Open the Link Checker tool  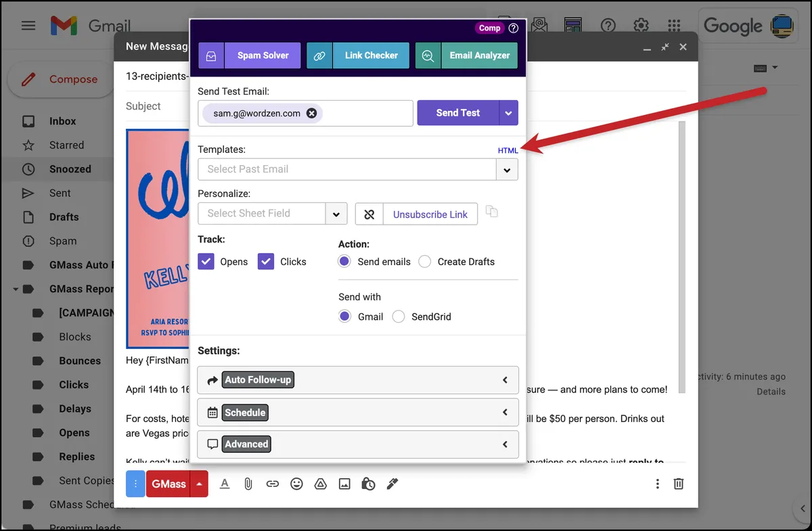coord(358,55)
